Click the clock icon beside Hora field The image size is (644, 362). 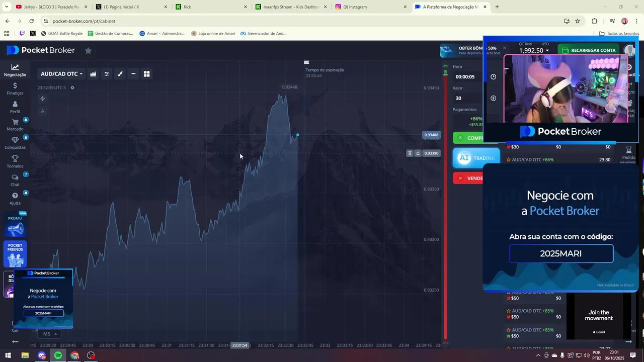coord(494,77)
